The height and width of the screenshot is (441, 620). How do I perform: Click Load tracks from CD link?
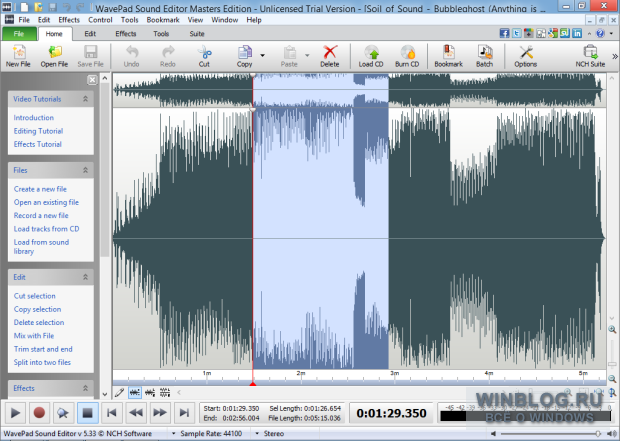[x=46, y=229]
